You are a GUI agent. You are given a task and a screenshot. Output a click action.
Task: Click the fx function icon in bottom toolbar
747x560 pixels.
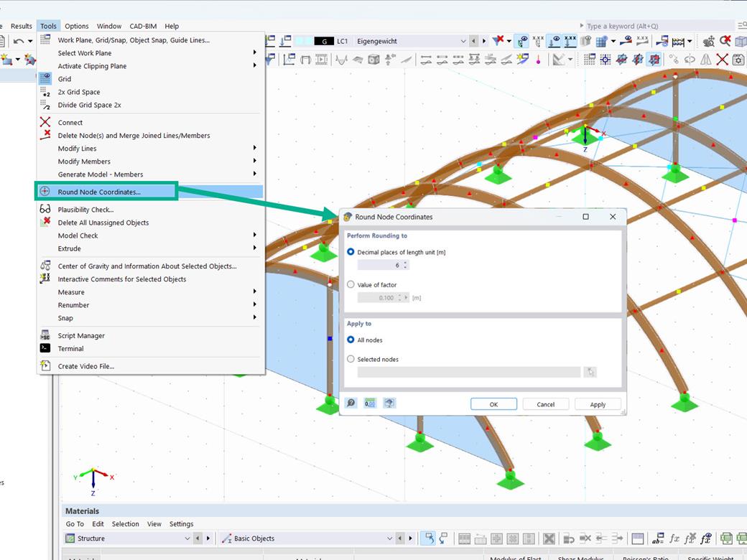[x=676, y=538]
